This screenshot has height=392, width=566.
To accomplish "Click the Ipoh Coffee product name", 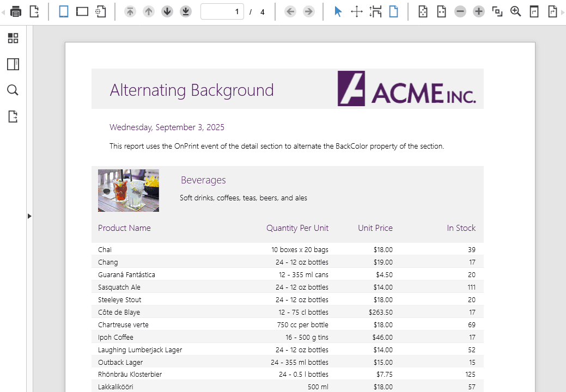I will pos(115,338).
